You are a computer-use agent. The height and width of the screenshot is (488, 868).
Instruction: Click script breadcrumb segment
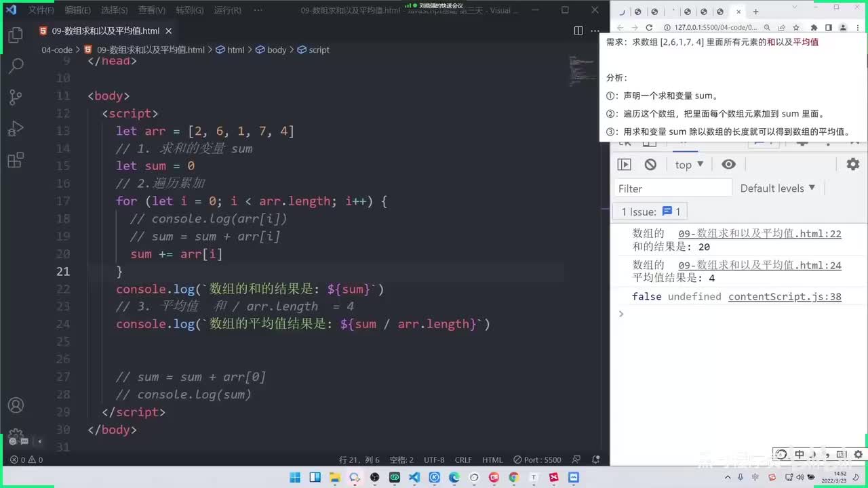pos(313,49)
